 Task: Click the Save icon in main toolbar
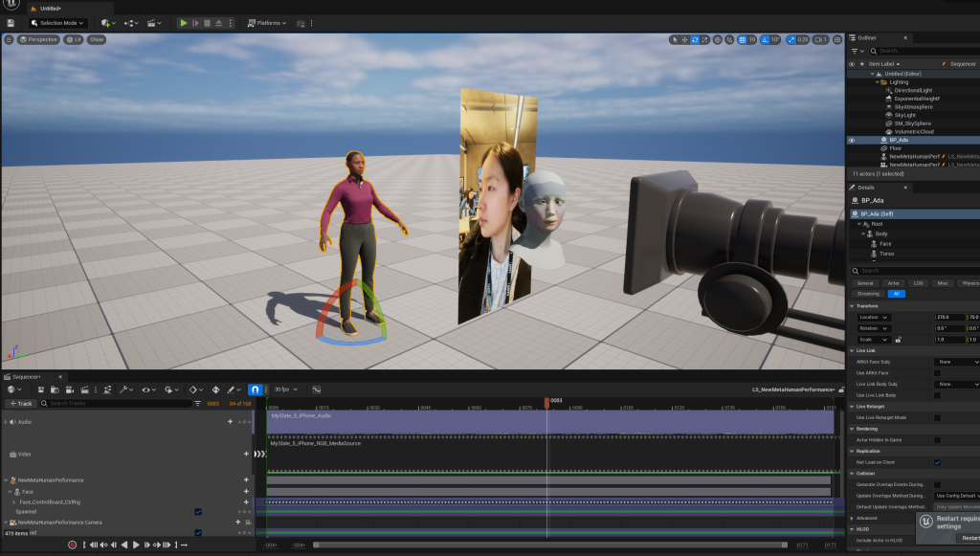click(x=11, y=23)
